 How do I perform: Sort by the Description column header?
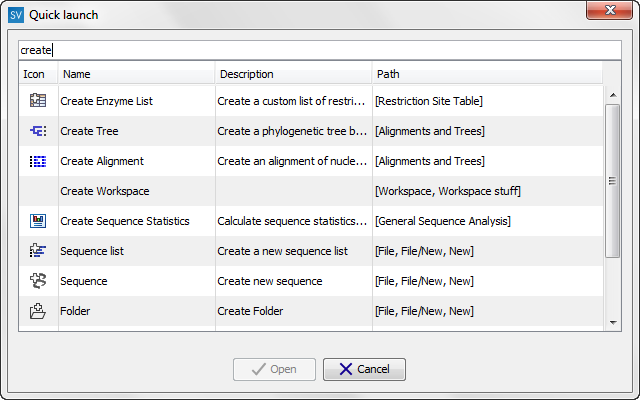pos(293,74)
